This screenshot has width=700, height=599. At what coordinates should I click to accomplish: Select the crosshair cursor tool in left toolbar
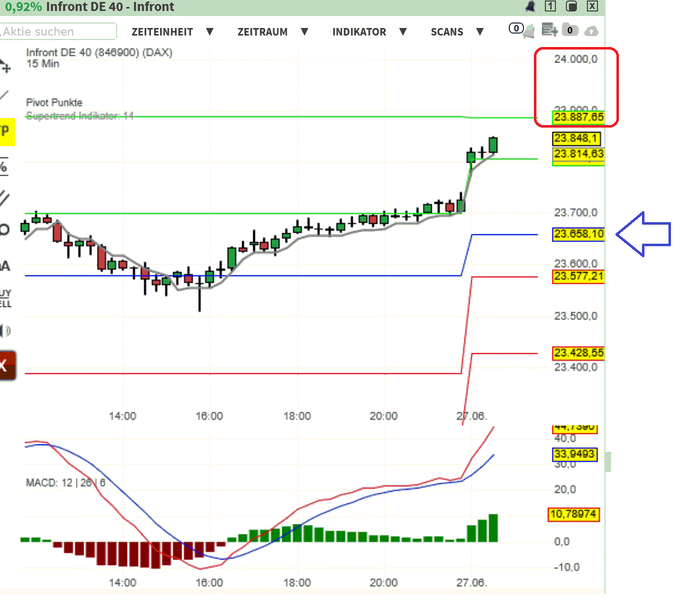[5, 66]
